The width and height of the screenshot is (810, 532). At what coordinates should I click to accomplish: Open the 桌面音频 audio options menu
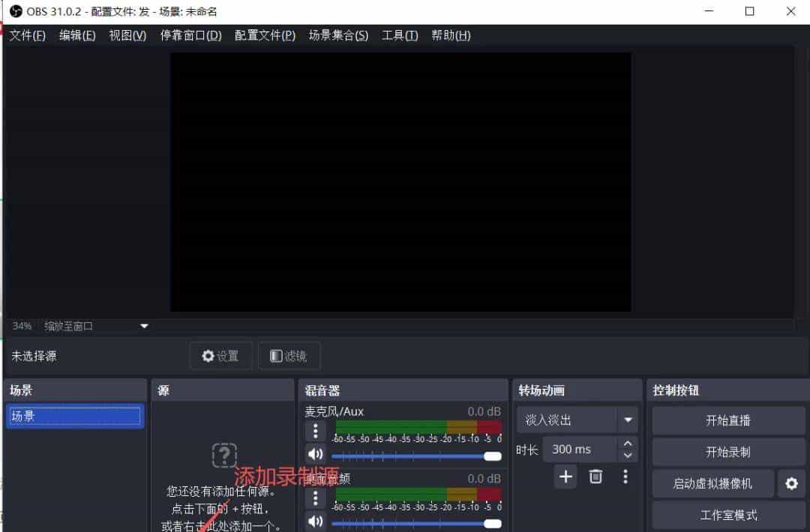click(316, 498)
